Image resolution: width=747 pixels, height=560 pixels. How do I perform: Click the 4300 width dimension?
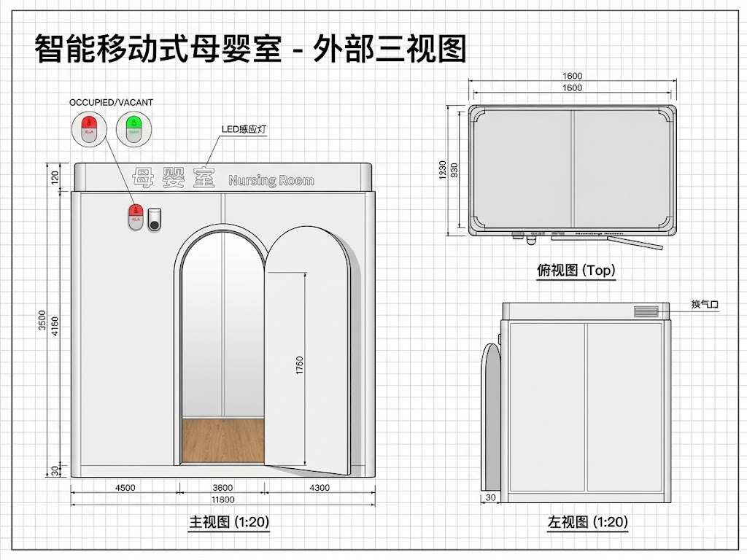(320, 488)
